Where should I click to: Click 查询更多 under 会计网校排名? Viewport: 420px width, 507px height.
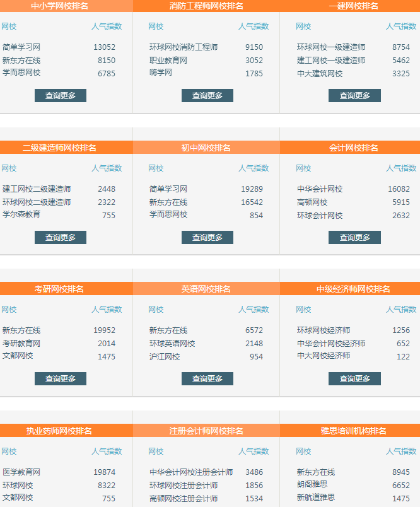(x=354, y=237)
